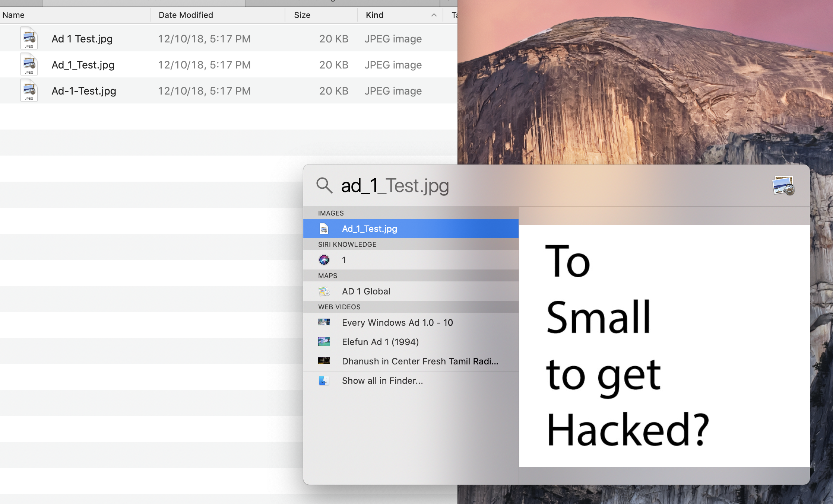Click the 'To Small to get Hacked?' preview image

(664, 345)
